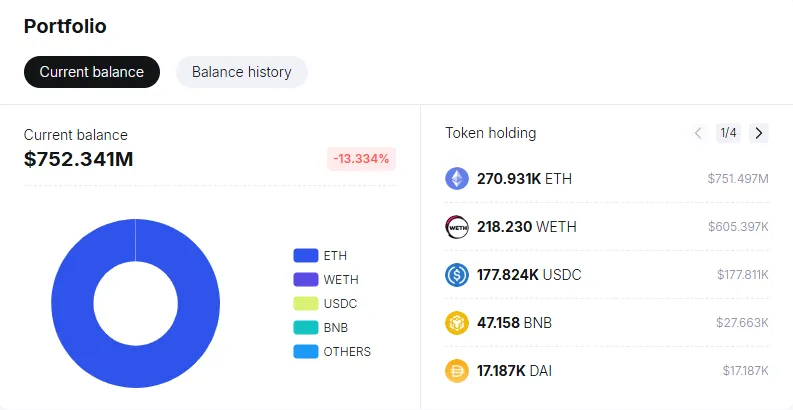This screenshot has height=410, width=793.
Task: Click the OTHERS legend color swatch
Action: pyautogui.click(x=305, y=351)
